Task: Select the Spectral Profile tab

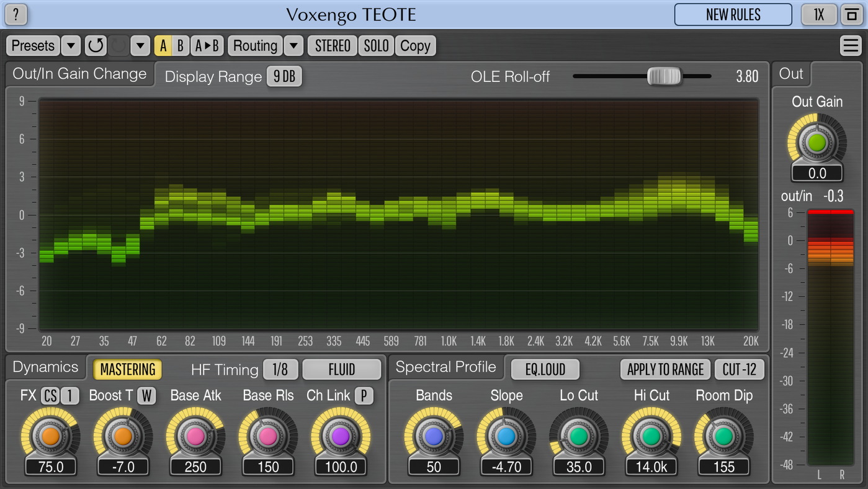Action: [x=445, y=367]
